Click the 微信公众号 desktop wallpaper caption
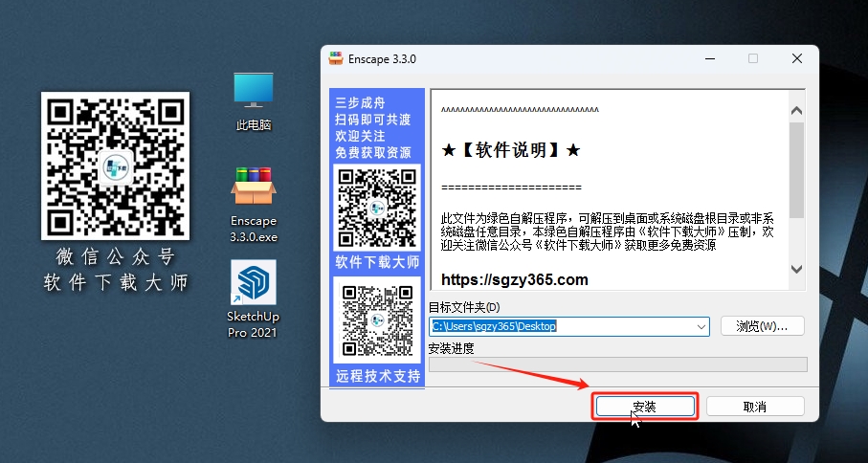The width and height of the screenshot is (868, 463). pyautogui.click(x=115, y=256)
